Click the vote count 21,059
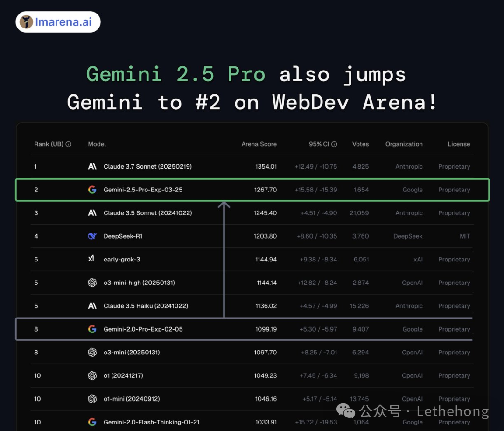The width and height of the screenshot is (504, 431). [359, 213]
